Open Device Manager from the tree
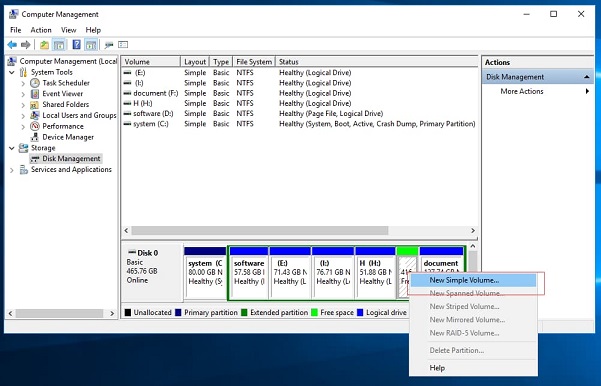Viewport: 601px width, 386px height. click(68, 137)
